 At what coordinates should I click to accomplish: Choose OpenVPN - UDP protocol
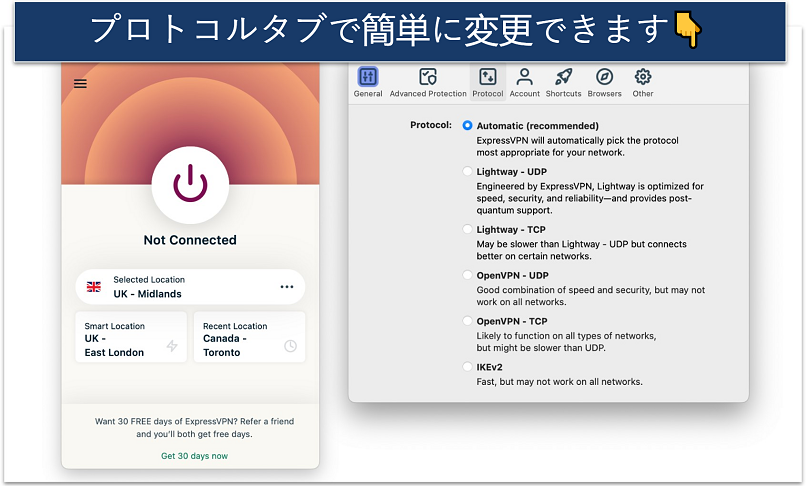[x=467, y=275]
